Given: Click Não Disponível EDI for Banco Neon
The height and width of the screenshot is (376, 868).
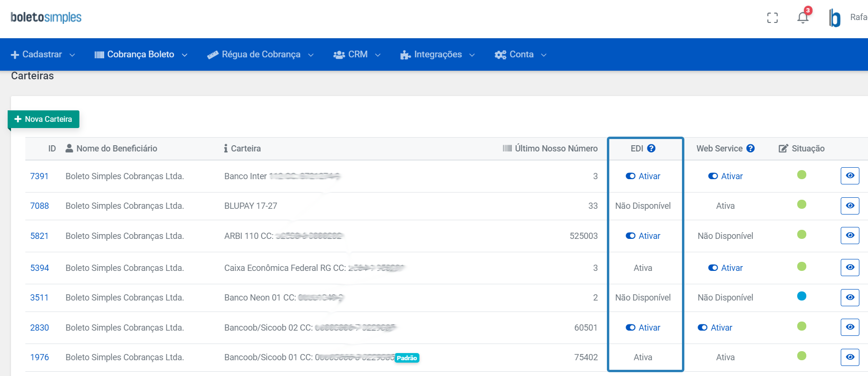Looking at the screenshot, I should coord(643,298).
